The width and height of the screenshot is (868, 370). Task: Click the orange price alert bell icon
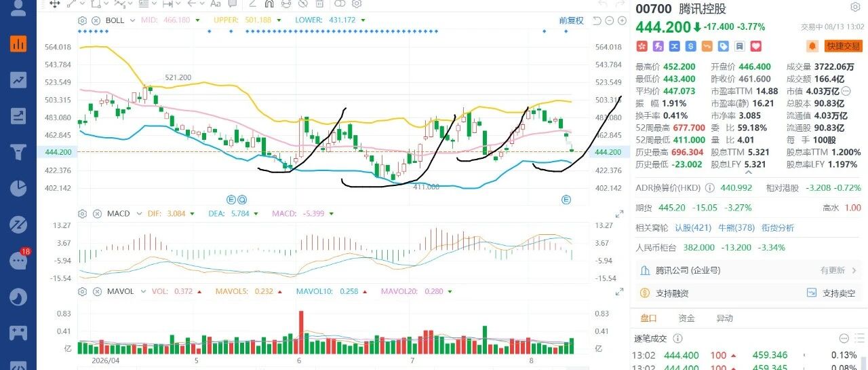(812, 46)
